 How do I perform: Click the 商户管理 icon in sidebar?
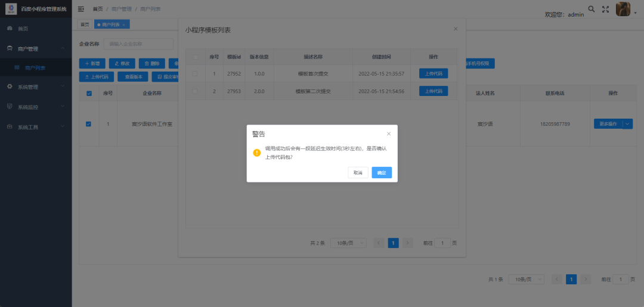click(x=10, y=48)
